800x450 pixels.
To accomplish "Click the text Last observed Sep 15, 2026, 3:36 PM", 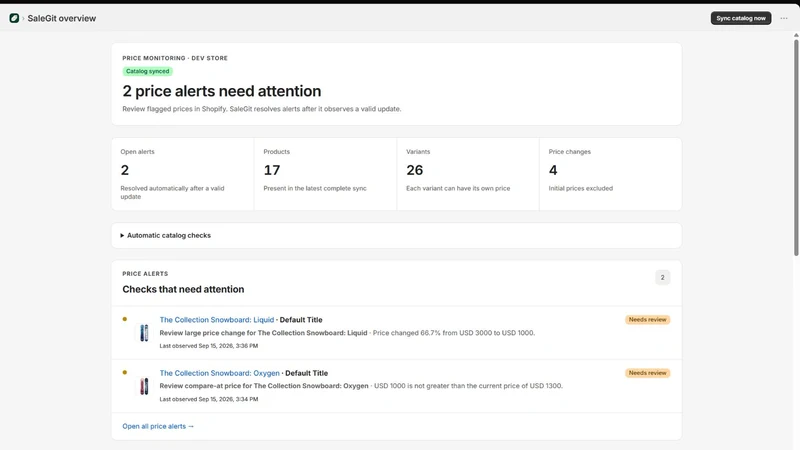I will [x=209, y=346].
